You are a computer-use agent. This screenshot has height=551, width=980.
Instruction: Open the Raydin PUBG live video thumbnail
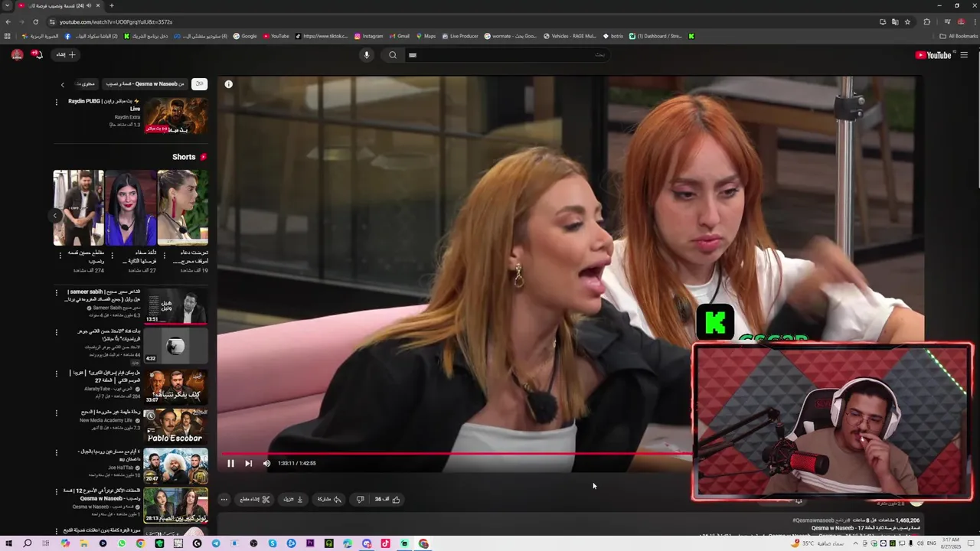point(176,115)
